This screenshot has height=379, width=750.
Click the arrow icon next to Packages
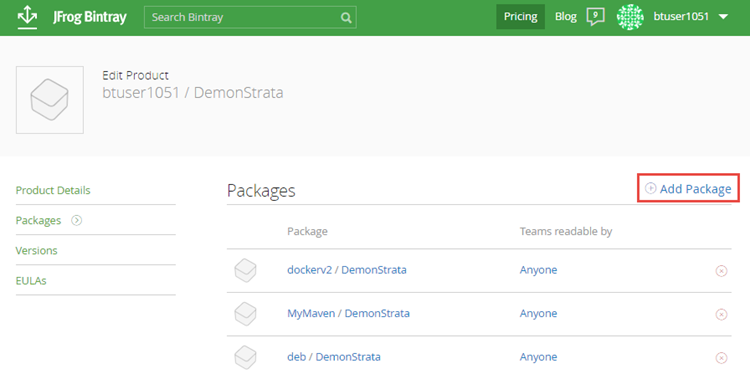77,220
